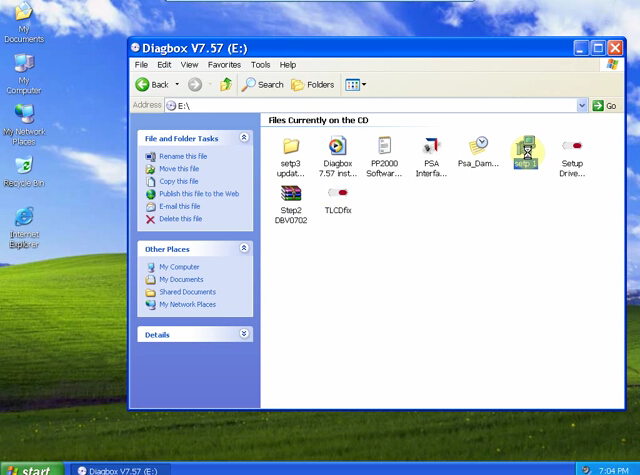Click E-mail this file

pyautogui.click(x=180, y=206)
